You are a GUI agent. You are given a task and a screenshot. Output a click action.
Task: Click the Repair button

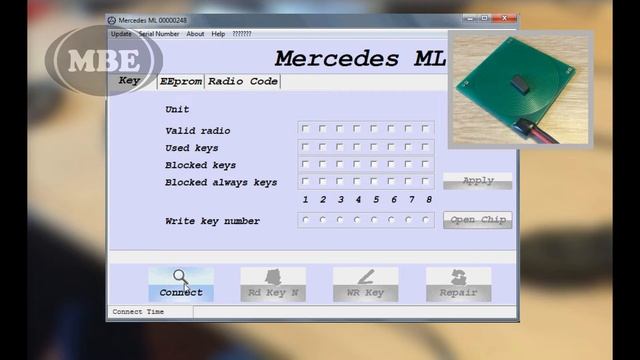tap(459, 284)
